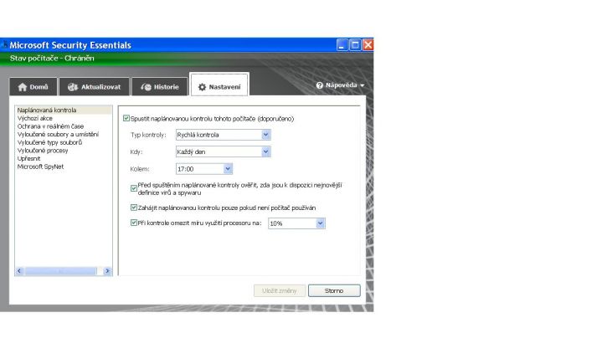Click the globe icon on Aktualizovat tab
The width and height of the screenshot is (607, 364).
pos(73,87)
